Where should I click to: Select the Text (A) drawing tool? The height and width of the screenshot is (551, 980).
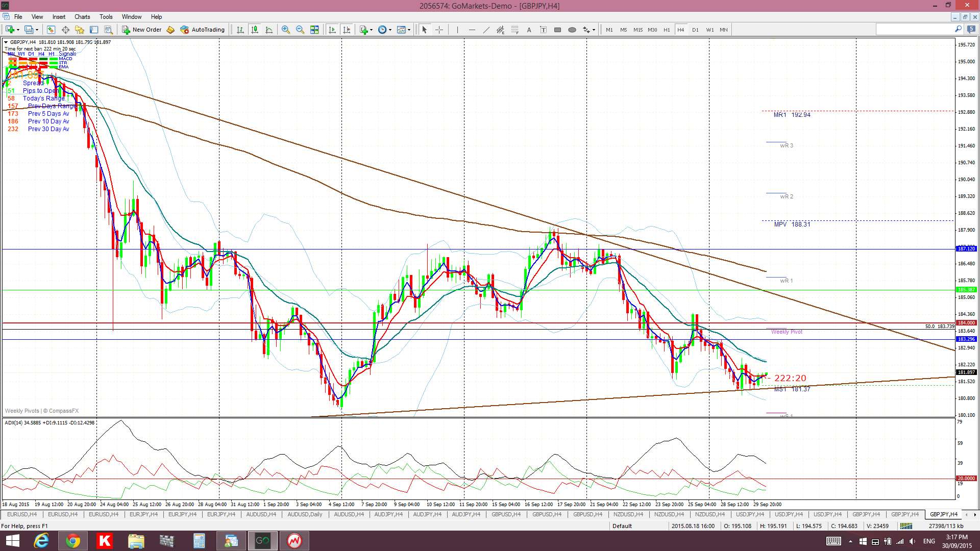(529, 30)
